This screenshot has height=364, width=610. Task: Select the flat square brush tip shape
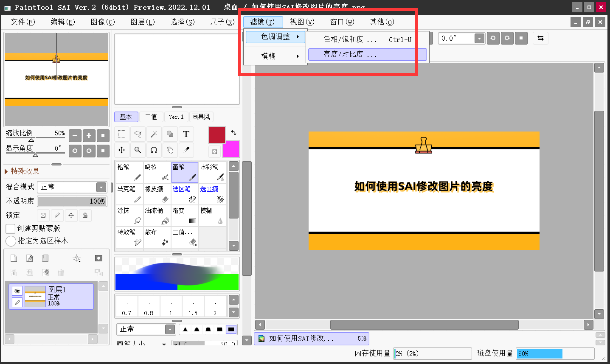pos(231,329)
